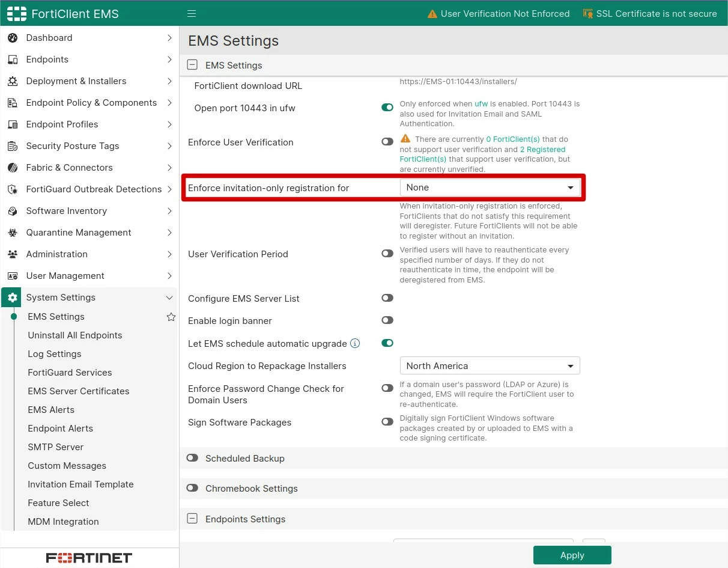Screen dimensions: 728x568
Task: Open Cloud Region dropdown showing North America
Action: click(x=490, y=365)
